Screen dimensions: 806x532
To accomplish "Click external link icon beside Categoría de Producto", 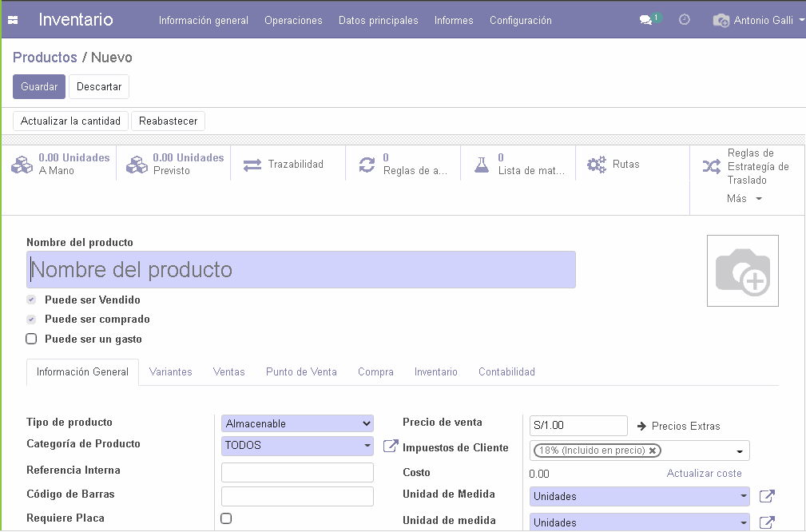I will point(390,447).
